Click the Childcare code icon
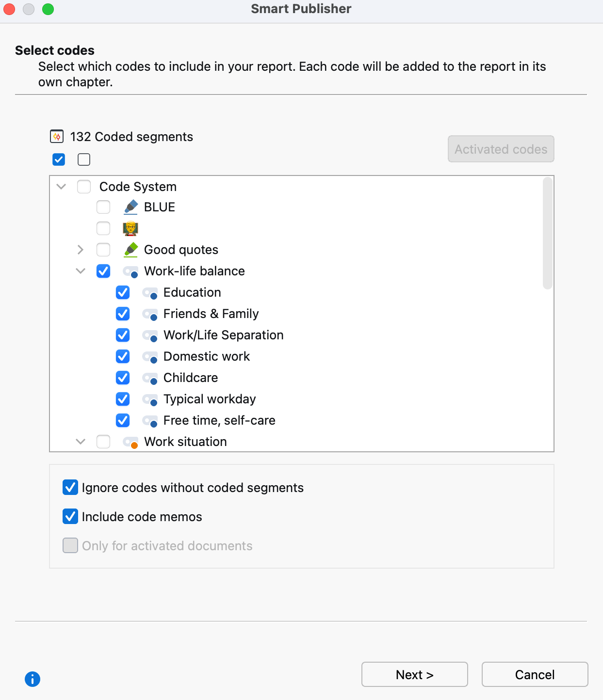603x700 pixels. pos(150,378)
